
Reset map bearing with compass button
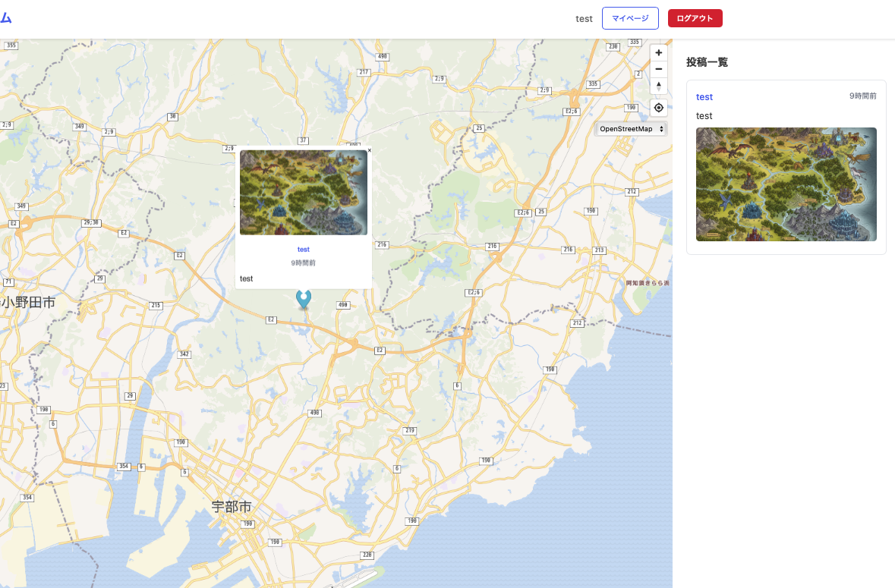tap(658, 86)
